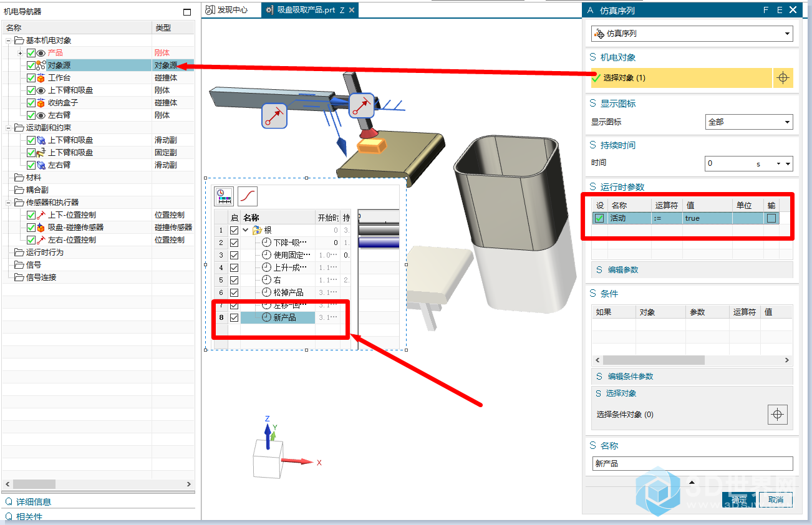Image resolution: width=812 pixels, height=525 pixels.
Task: Click the 开始时 column header in sequence editor
Action: click(x=328, y=218)
